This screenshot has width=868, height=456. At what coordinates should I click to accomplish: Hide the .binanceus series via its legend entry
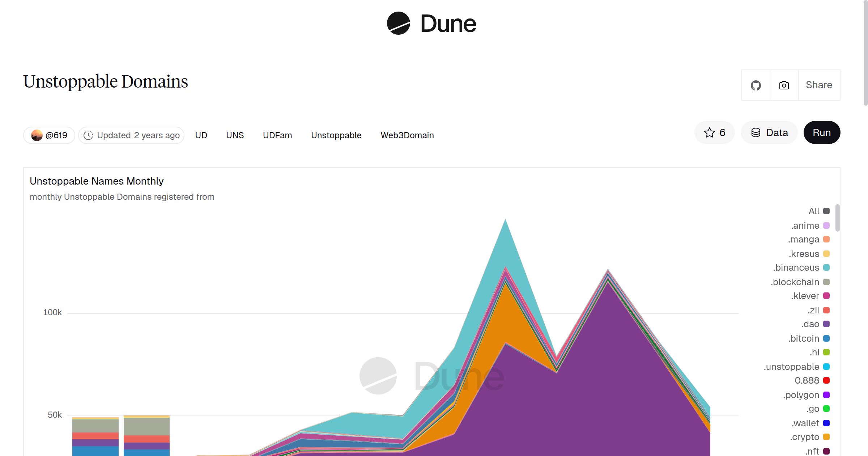click(797, 267)
